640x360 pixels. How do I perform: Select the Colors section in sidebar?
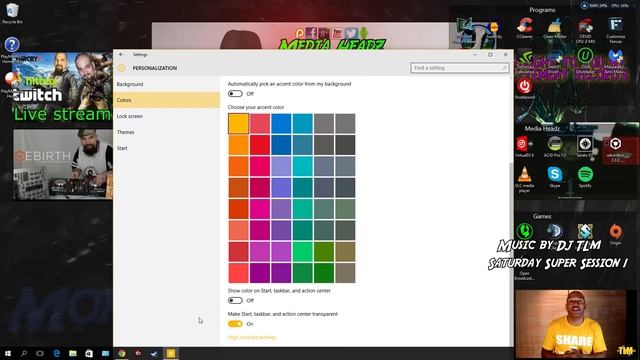coord(166,100)
